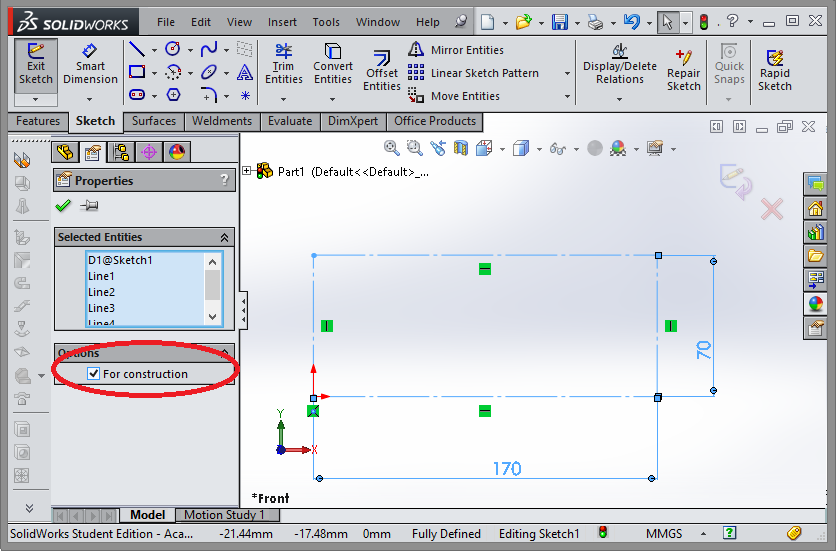Click the green OK checkmark
836x551 pixels.
(x=63, y=205)
